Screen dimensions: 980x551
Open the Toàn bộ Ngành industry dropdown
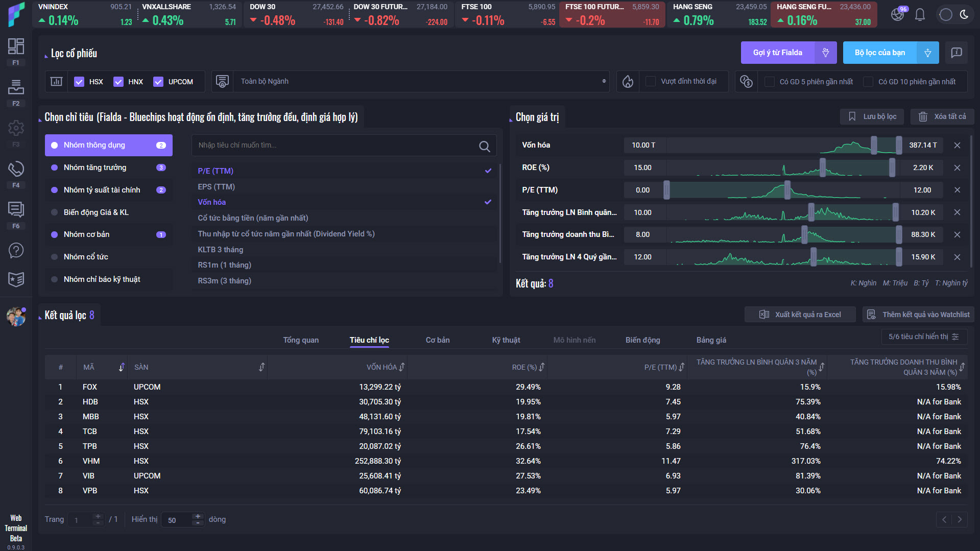point(421,82)
